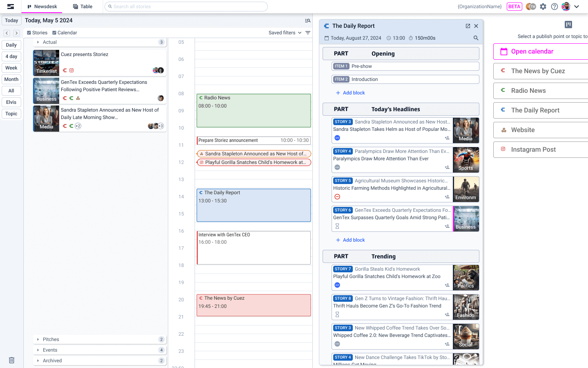
Task: Close The Daily Report panel
Action: click(476, 26)
